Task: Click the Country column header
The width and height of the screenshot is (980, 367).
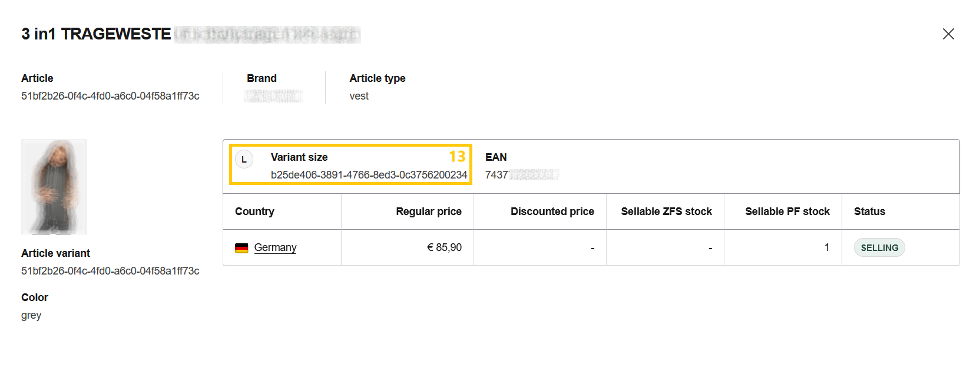Action: coord(254,211)
